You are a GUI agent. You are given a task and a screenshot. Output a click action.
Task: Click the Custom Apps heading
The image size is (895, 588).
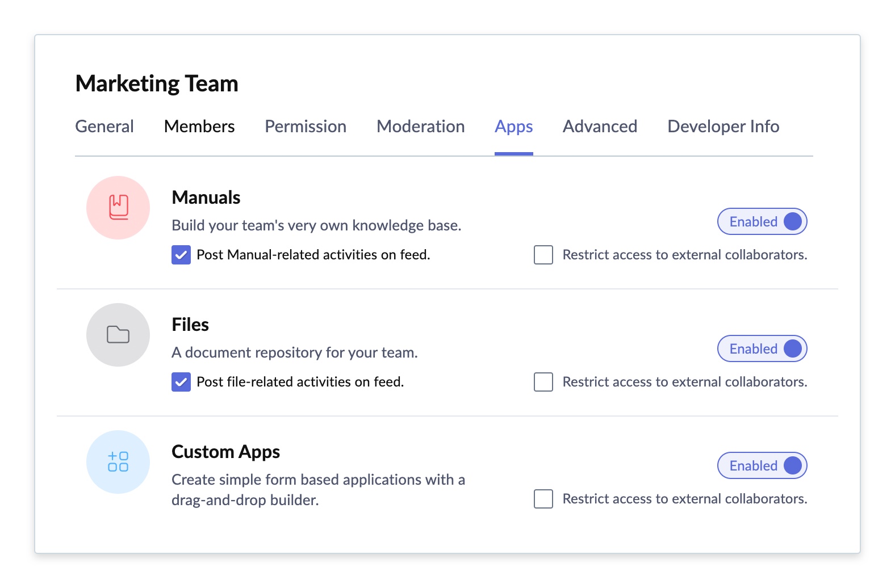(x=226, y=452)
